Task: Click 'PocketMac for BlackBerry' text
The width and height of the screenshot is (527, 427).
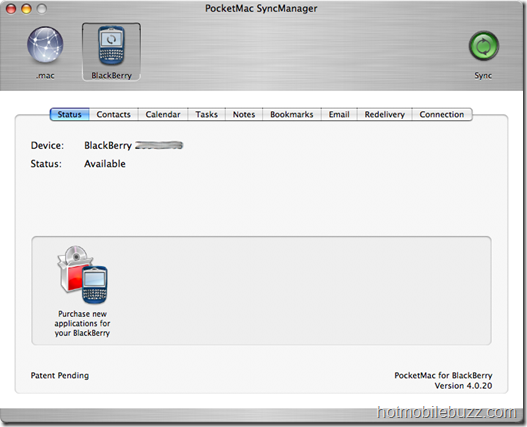Action: (443, 375)
